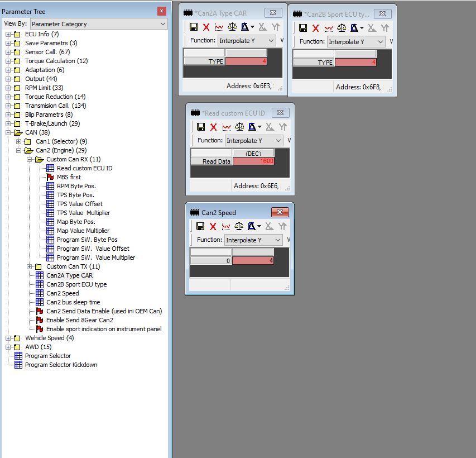This screenshot has width=476, height=458.
Task: Select the MBS first flag parameter
Action: (x=68, y=177)
